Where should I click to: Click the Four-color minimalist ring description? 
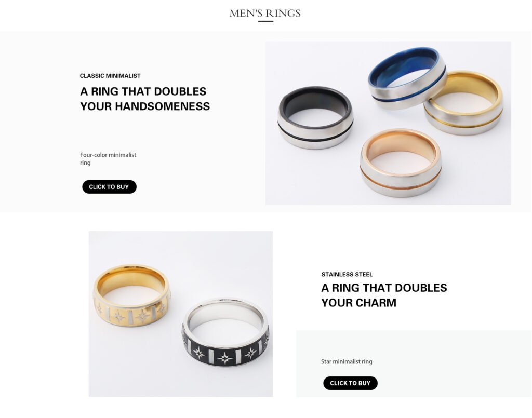click(108, 159)
